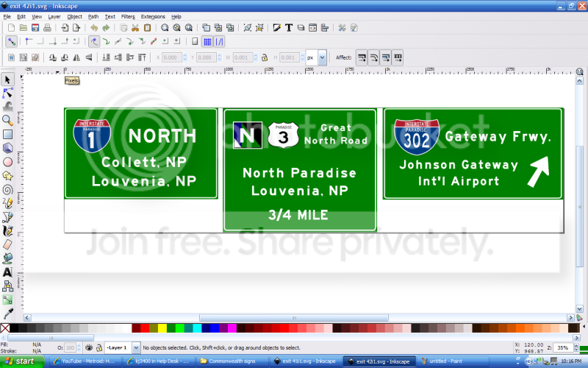588x368 pixels.
Task: Click the Cut scissors icon
Action: click(135, 28)
